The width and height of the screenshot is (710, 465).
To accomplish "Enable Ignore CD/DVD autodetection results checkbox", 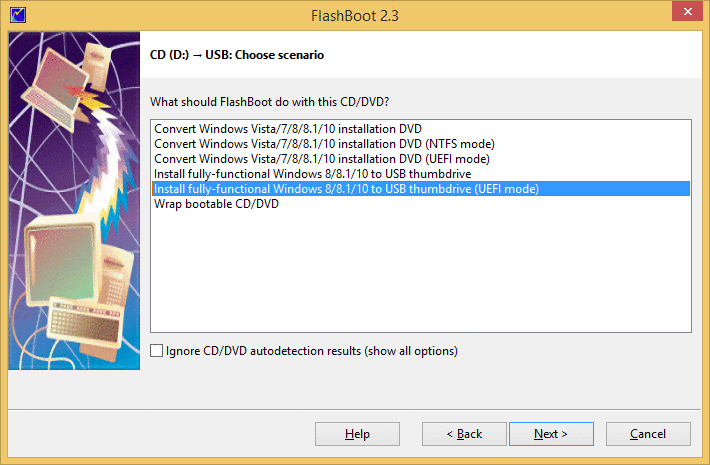I will pyautogui.click(x=157, y=350).
